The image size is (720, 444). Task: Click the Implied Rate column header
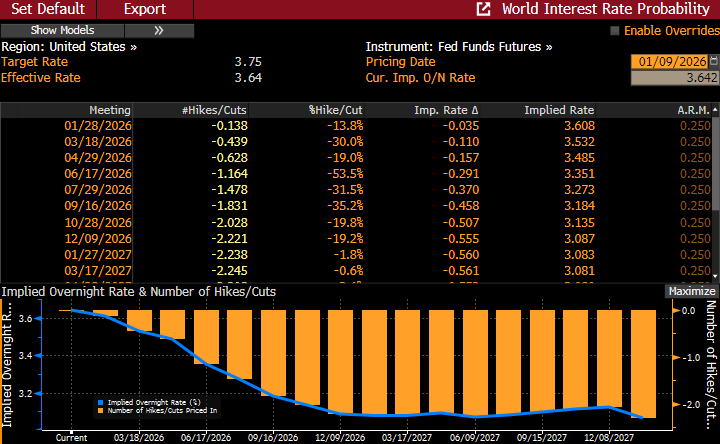pyautogui.click(x=559, y=109)
